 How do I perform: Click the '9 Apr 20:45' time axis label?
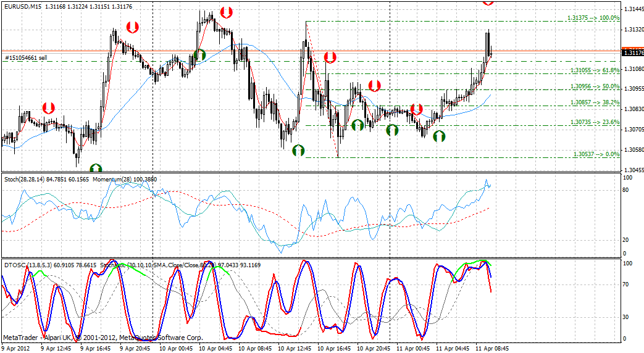point(135,349)
